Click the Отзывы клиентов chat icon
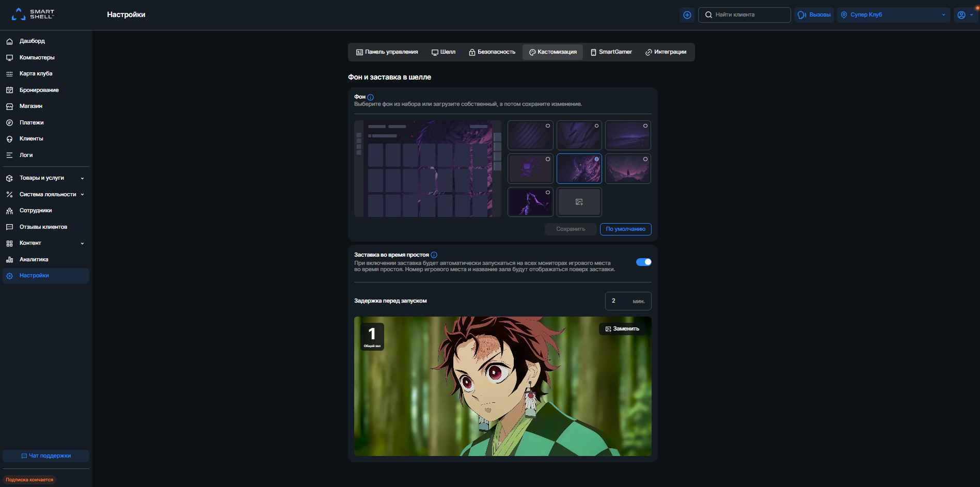Viewport: 980px width, 487px height. [x=9, y=227]
